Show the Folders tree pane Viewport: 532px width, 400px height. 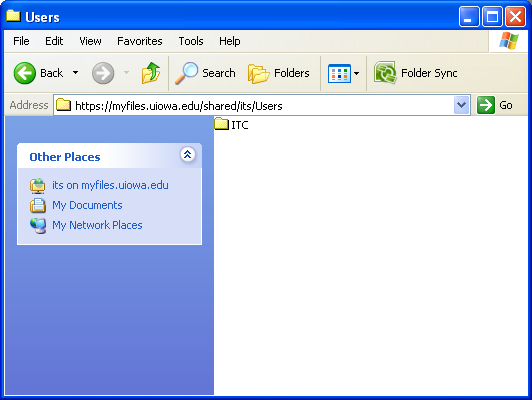click(x=279, y=73)
